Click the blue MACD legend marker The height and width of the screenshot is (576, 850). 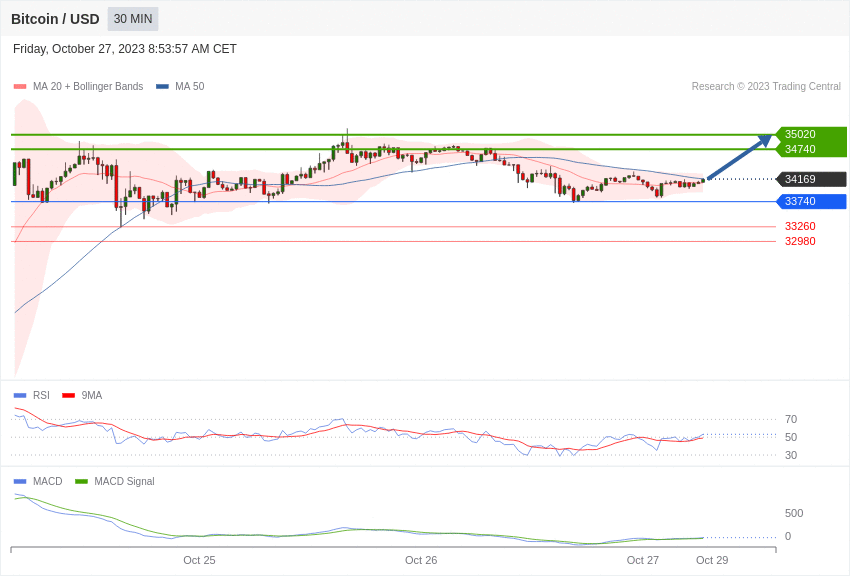tap(20, 482)
